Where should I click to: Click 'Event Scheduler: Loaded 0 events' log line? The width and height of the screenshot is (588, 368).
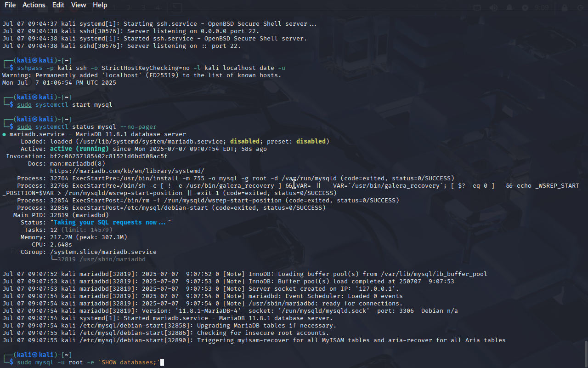coord(203,296)
